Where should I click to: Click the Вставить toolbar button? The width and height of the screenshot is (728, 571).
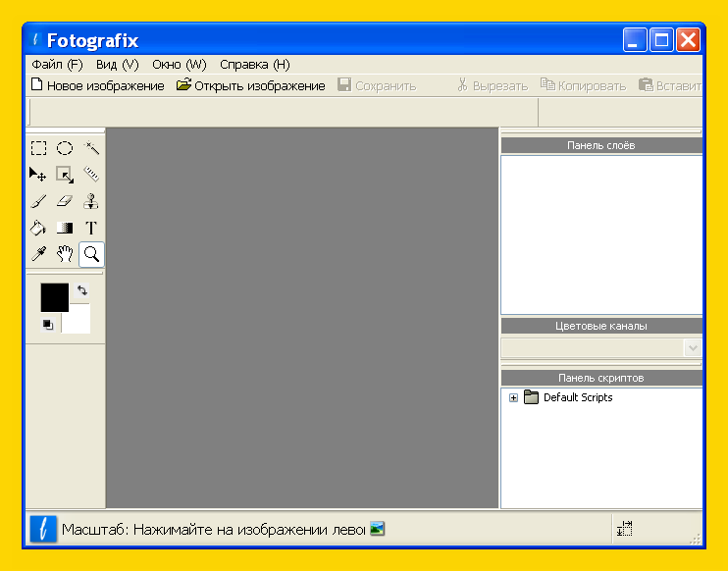coord(669,86)
